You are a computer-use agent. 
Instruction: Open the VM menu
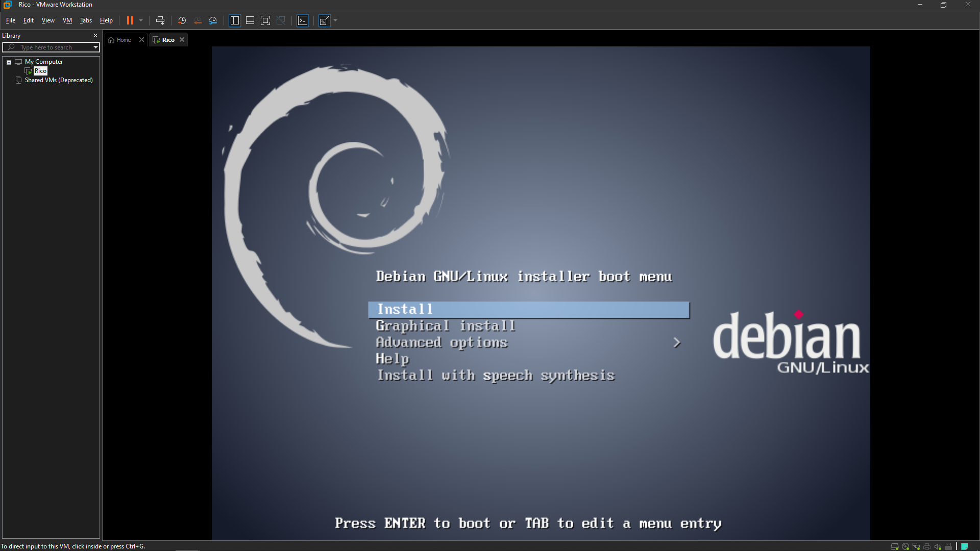point(67,20)
